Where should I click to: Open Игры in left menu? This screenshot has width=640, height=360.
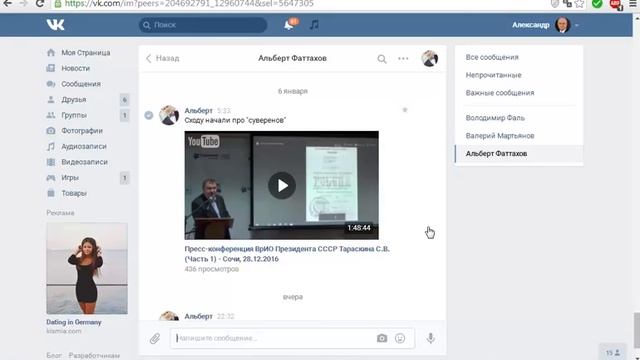pos(70,178)
